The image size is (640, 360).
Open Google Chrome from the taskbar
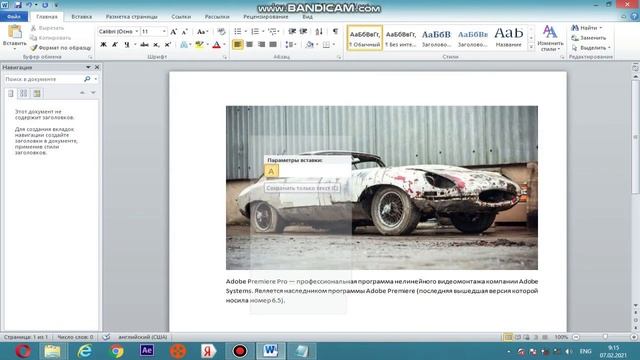(x=116, y=351)
